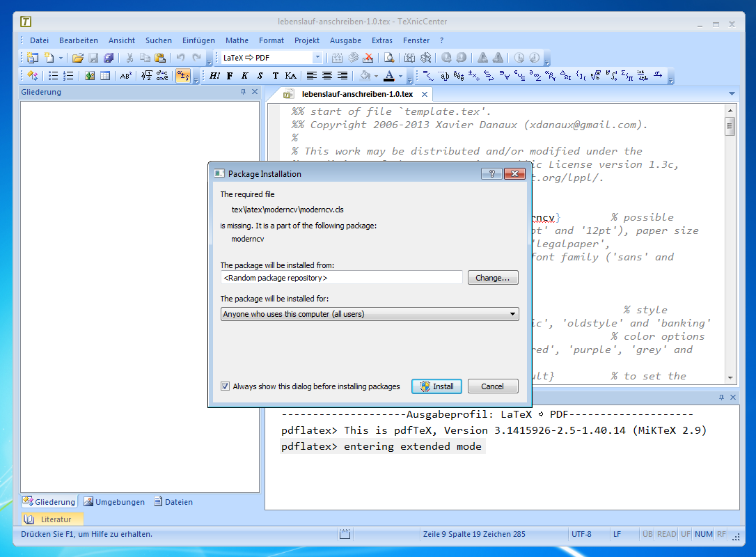The height and width of the screenshot is (557, 756).
Task: Apply bold with the F icon
Action: [230, 76]
